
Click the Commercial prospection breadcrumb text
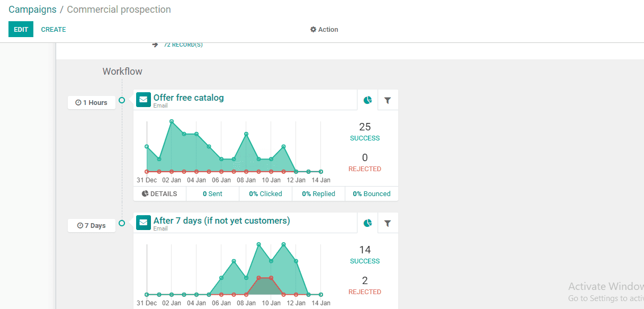[119, 10]
